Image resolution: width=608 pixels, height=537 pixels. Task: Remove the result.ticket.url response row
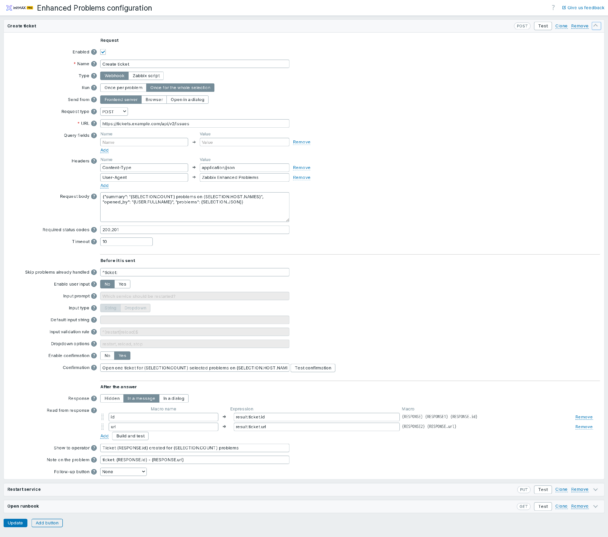pos(584,427)
